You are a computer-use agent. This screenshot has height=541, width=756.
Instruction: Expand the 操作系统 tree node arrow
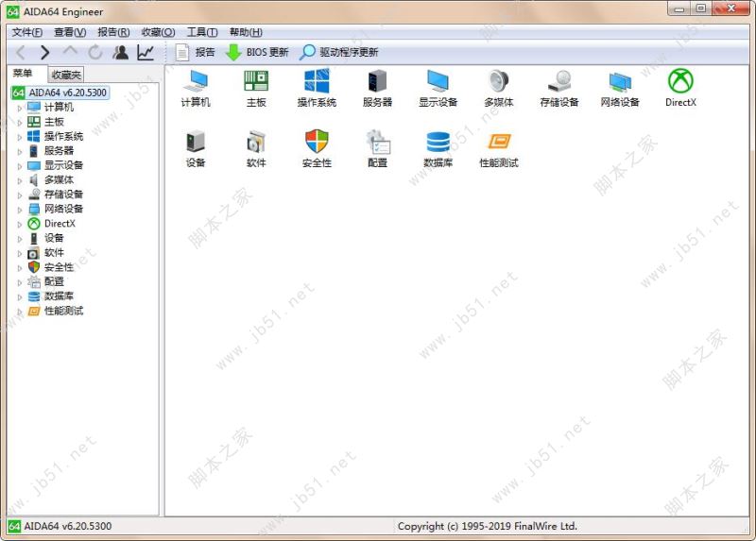click(19, 137)
